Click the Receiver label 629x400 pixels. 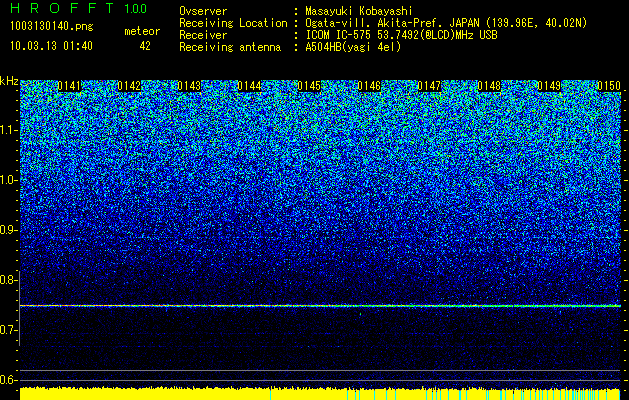click(203, 35)
